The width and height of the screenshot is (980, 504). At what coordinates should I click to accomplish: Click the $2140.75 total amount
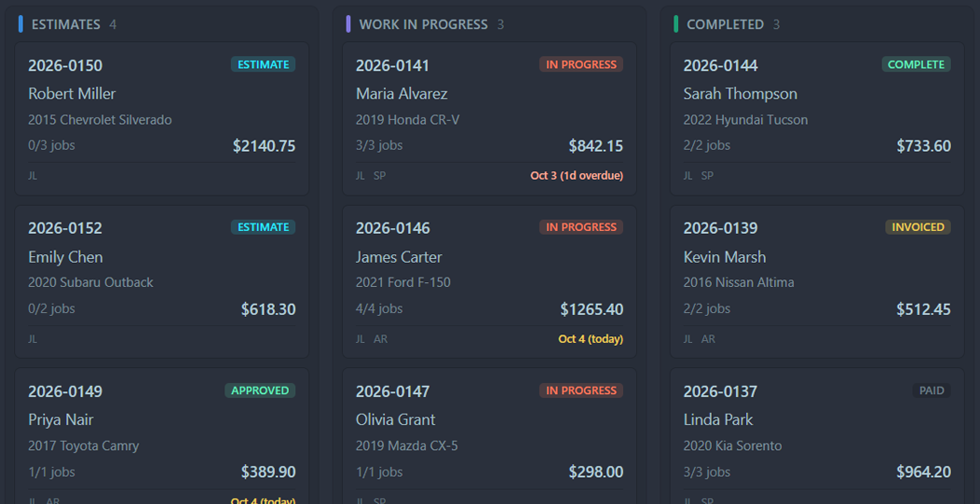[264, 146]
